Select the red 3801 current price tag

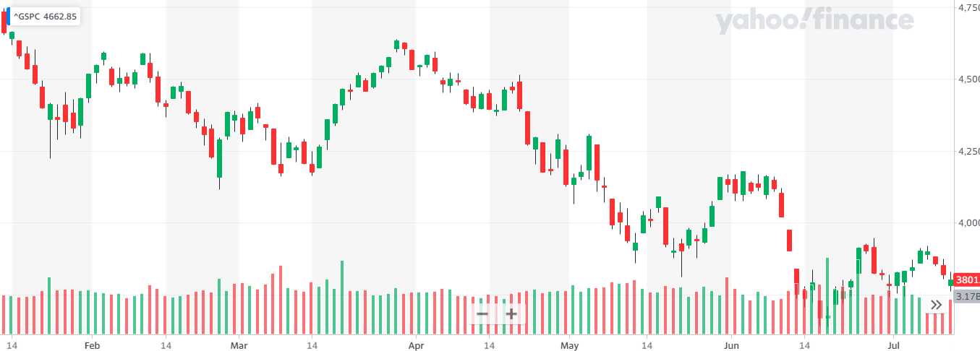pyautogui.click(x=967, y=280)
